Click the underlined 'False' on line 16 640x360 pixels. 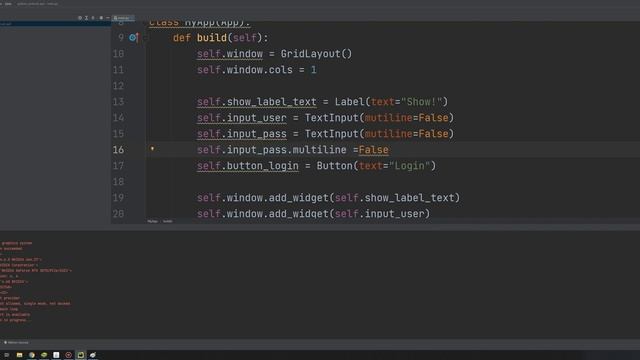pos(373,150)
